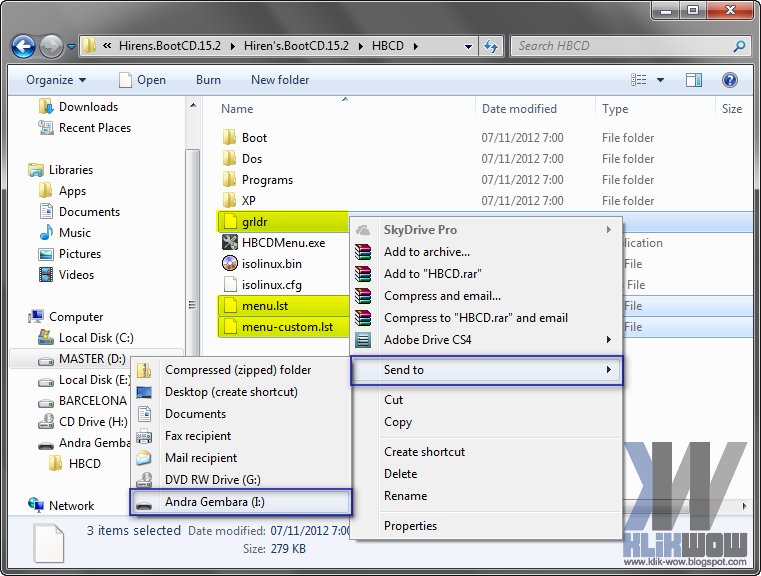The width and height of the screenshot is (761, 576).
Task: Open address bar history dropdown
Action: tap(468, 47)
